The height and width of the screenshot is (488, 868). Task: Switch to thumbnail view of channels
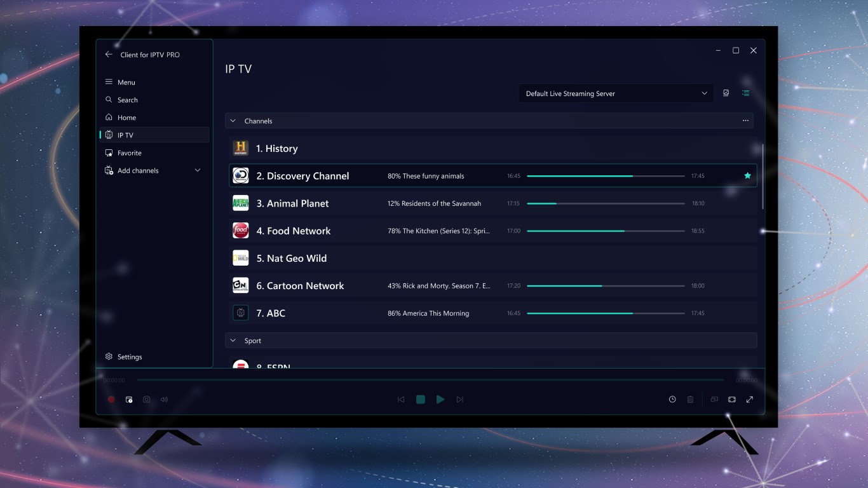(726, 93)
